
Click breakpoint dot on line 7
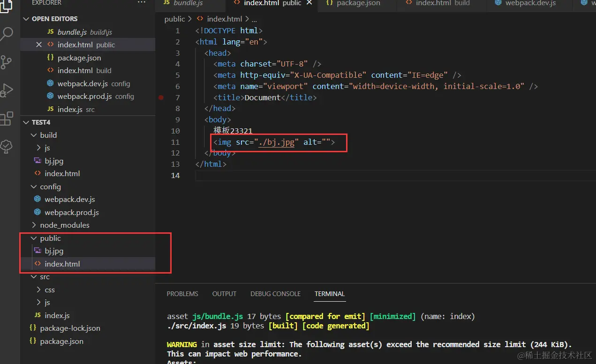(x=161, y=97)
